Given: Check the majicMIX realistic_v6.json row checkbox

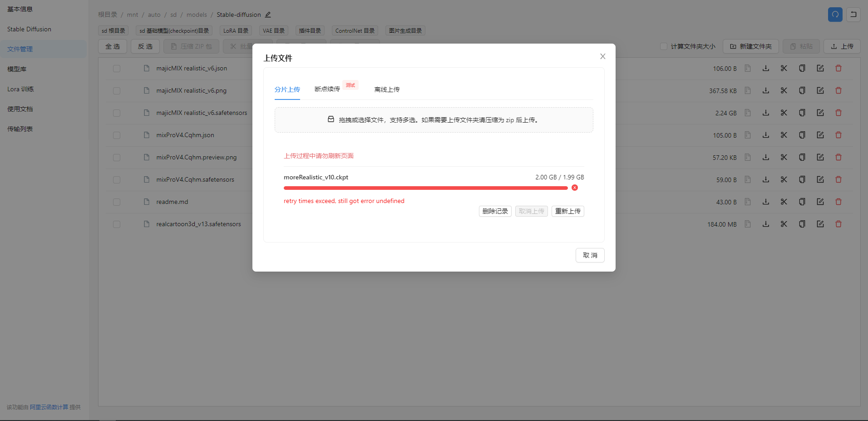Looking at the screenshot, I should (117, 69).
